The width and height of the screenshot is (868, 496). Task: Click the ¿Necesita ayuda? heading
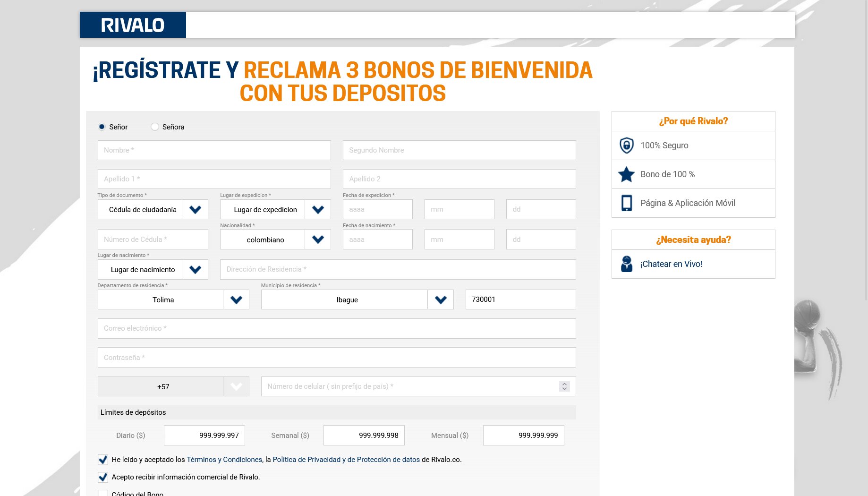click(693, 240)
